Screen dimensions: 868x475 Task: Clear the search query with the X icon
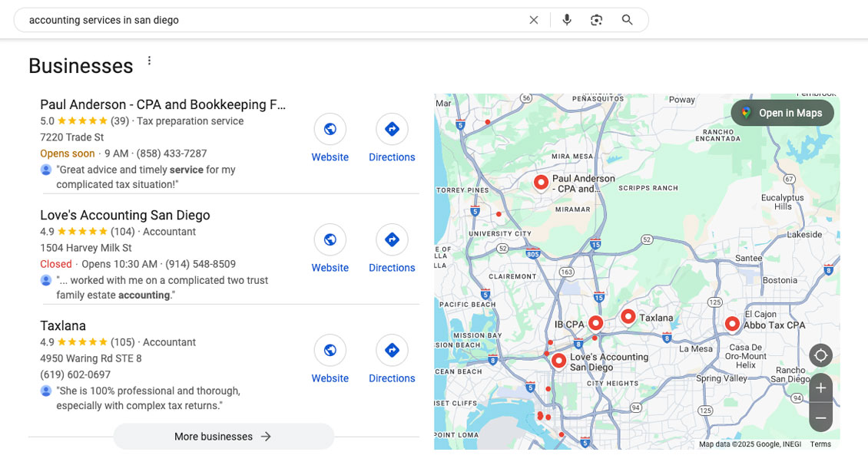(x=534, y=20)
